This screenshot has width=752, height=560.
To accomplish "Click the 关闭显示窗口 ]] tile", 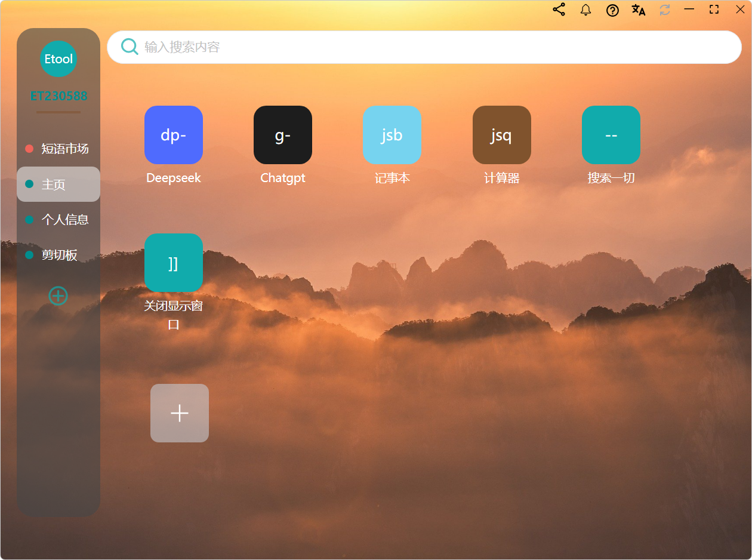I will [x=174, y=263].
